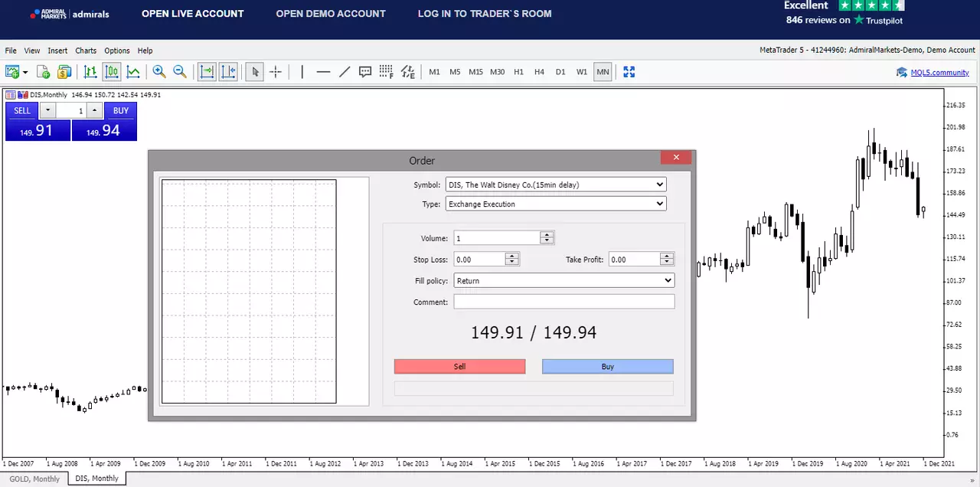The image size is (980, 487).
Task: Set timeframe to D1
Action: 560,72
